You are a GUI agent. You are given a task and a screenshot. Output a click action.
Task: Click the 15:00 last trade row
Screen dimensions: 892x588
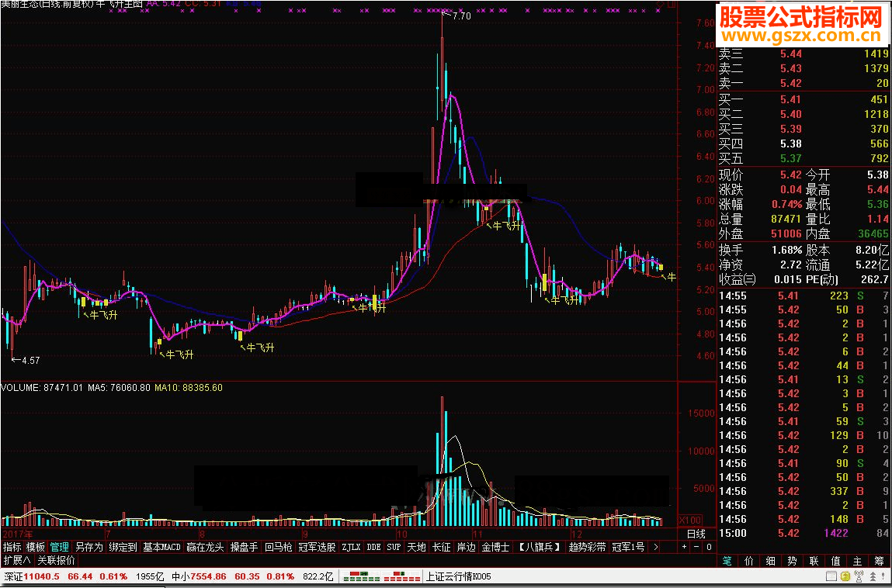click(x=803, y=533)
